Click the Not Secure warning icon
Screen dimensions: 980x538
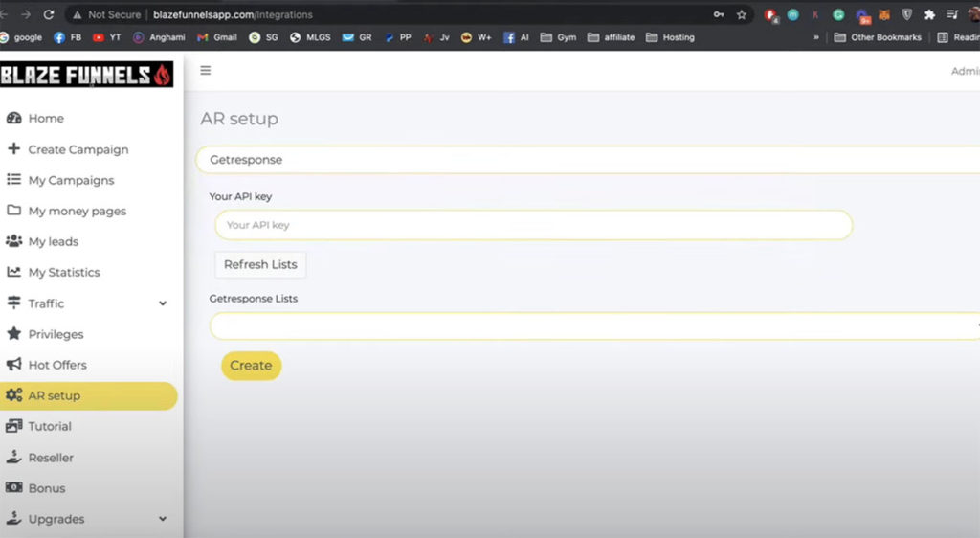[x=77, y=15]
